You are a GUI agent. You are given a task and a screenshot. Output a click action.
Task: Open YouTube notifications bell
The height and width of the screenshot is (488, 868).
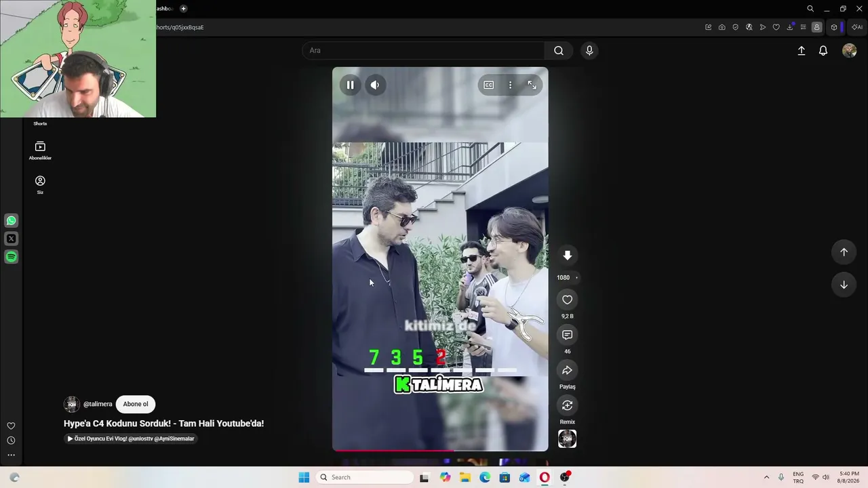click(x=823, y=51)
